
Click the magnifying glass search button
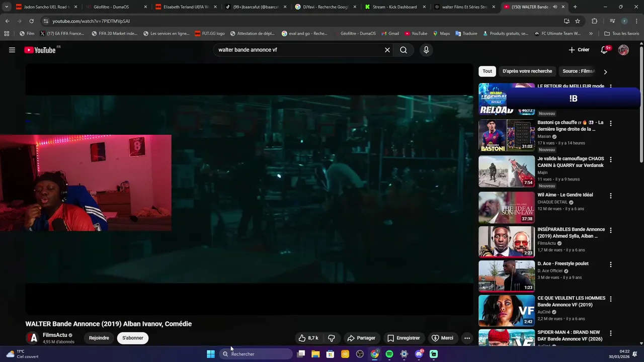point(404,50)
